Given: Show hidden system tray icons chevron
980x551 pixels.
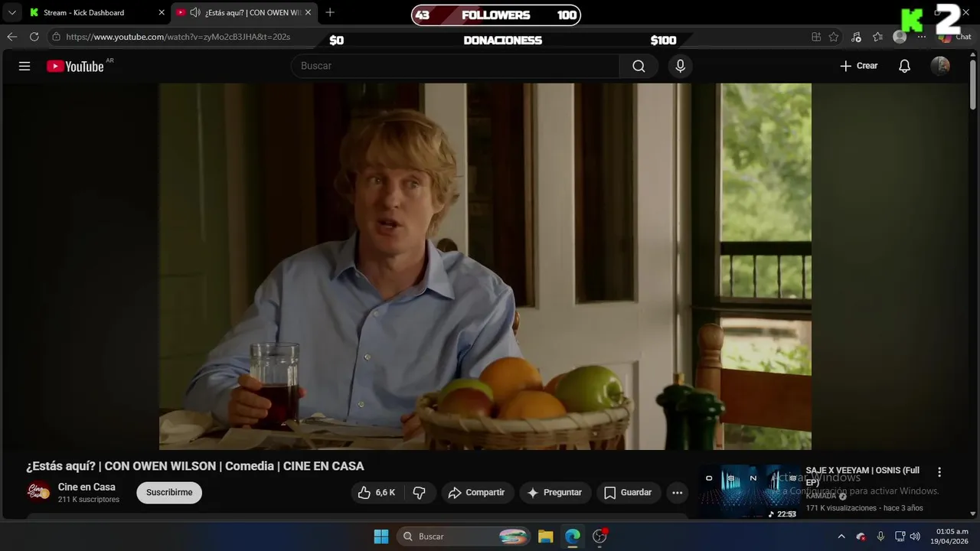Looking at the screenshot, I should coord(841,536).
